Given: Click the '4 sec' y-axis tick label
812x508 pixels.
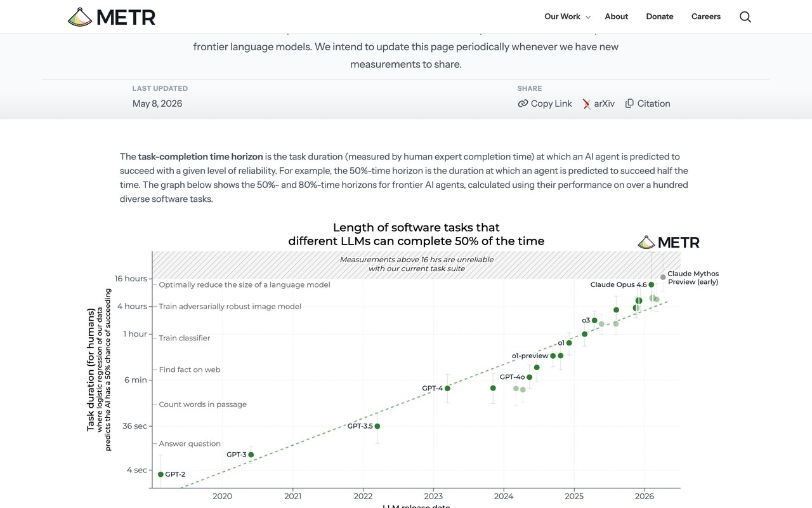Looking at the screenshot, I should (137, 470).
